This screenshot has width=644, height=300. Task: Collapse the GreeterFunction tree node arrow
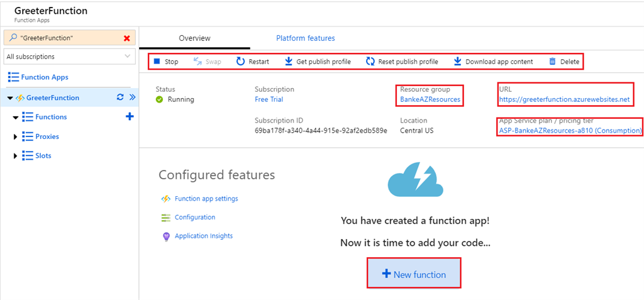tap(10, 98)
